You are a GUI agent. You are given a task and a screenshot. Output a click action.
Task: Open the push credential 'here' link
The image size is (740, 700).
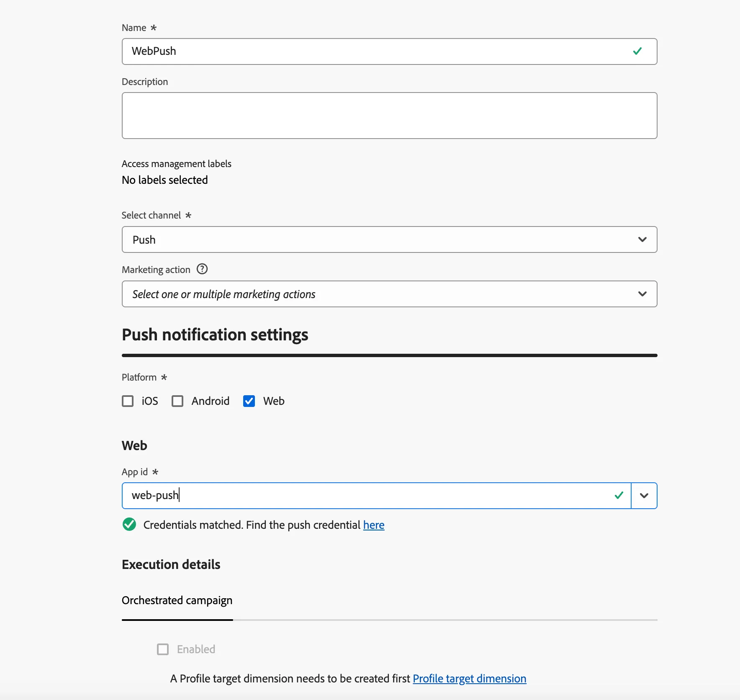(x=374, y=525)
